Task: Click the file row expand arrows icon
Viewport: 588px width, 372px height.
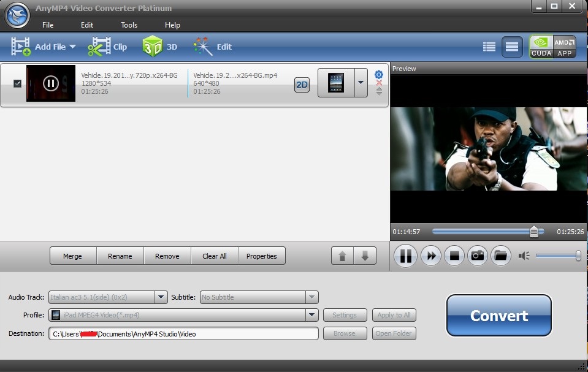Action: coord(379,91)
